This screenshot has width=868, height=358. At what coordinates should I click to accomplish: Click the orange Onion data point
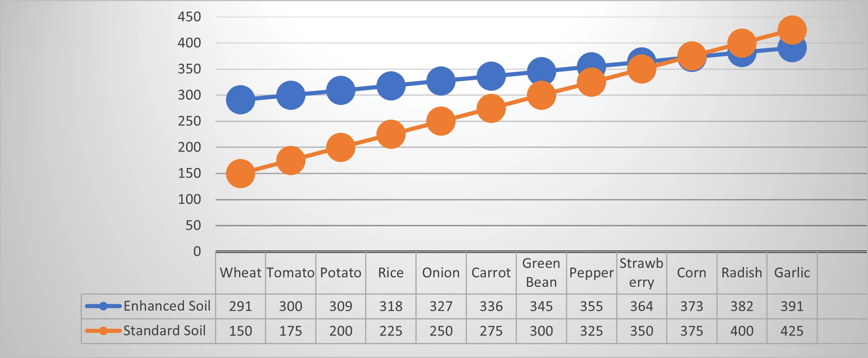click(441, 121)
